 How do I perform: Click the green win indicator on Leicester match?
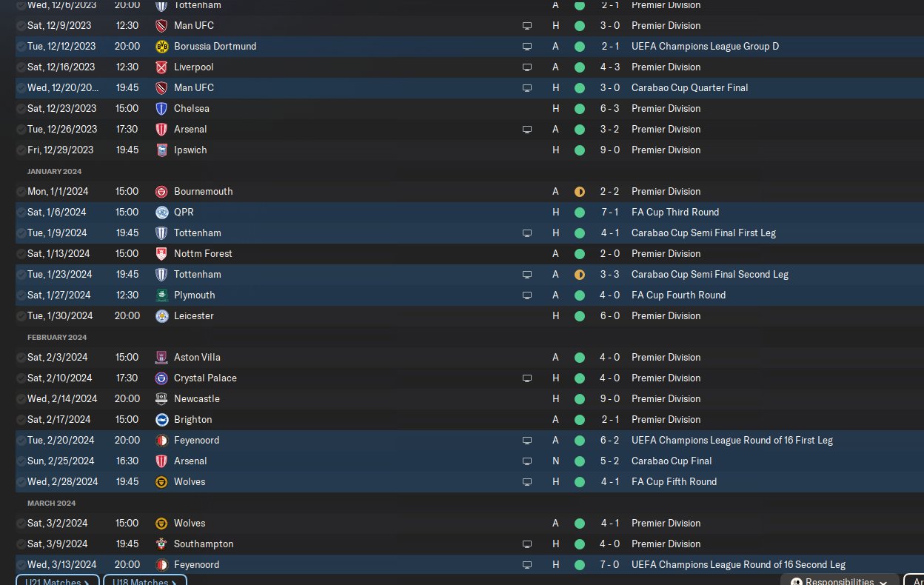click(x=580, y=315)
